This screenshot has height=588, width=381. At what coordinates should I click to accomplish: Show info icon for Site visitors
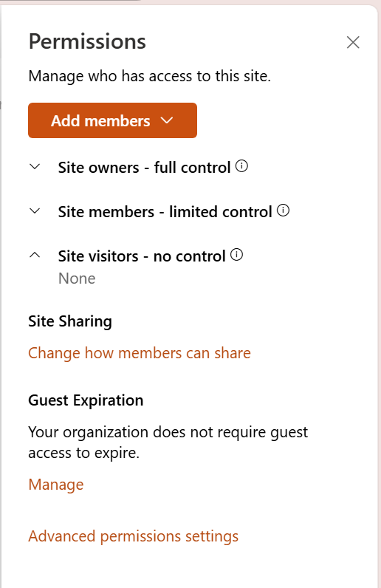(x=236, y=255)
